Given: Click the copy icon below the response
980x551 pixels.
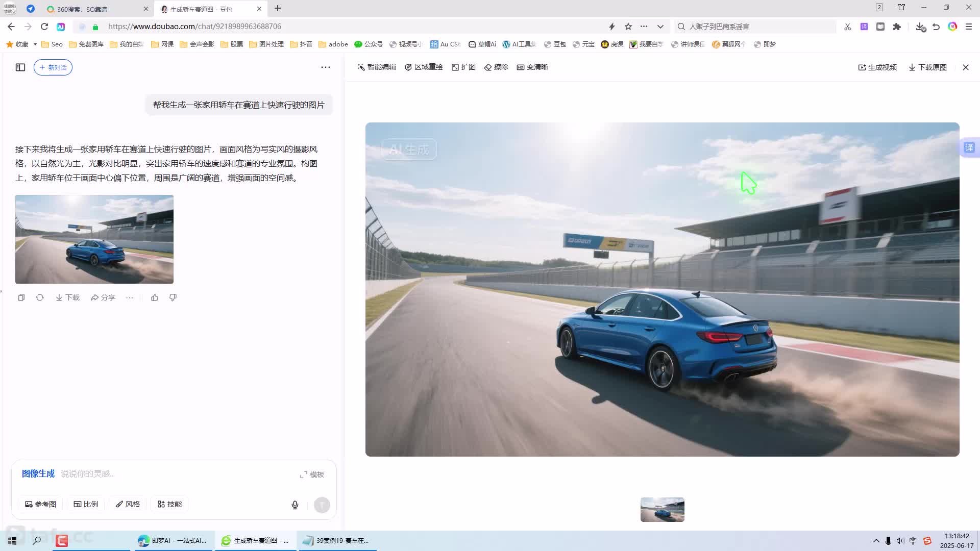Looking at the screenshot, I should [21, 297].
